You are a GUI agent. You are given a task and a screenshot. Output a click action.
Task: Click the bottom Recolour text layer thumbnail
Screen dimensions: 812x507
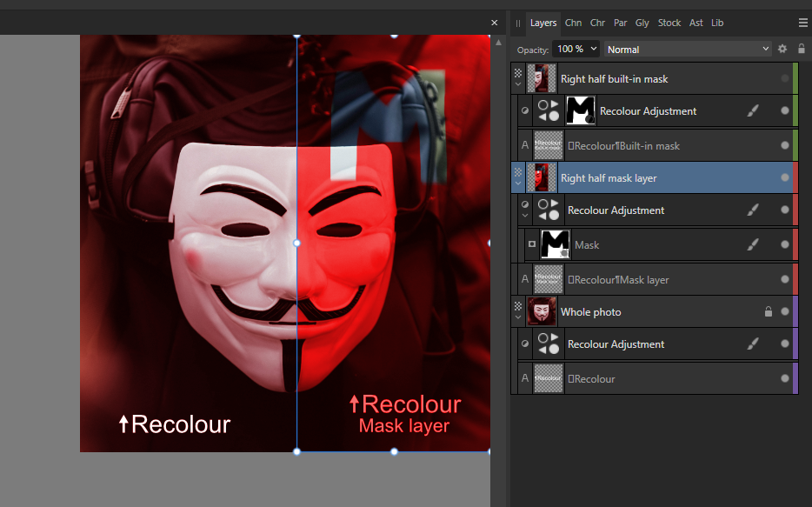click(549, 378)
